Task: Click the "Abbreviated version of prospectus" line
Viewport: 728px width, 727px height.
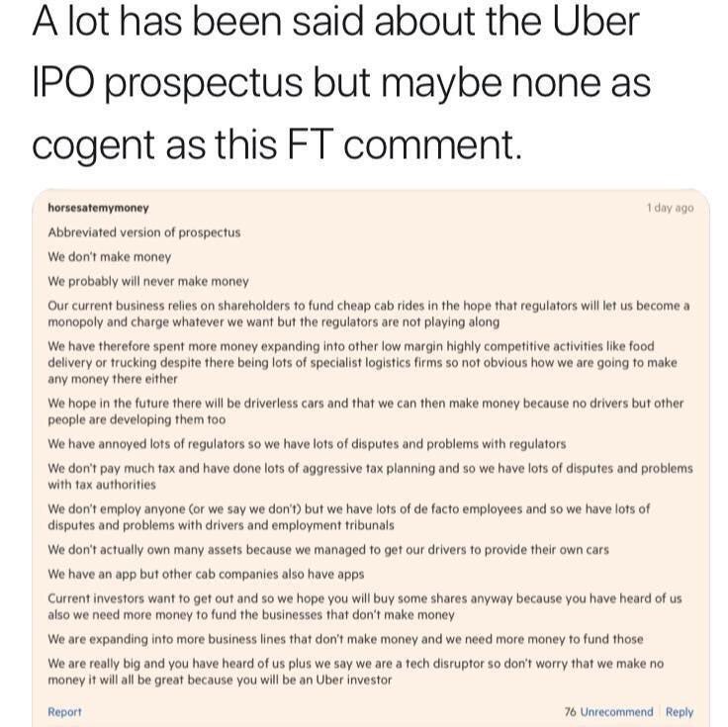Action: (x=144, y=232)
